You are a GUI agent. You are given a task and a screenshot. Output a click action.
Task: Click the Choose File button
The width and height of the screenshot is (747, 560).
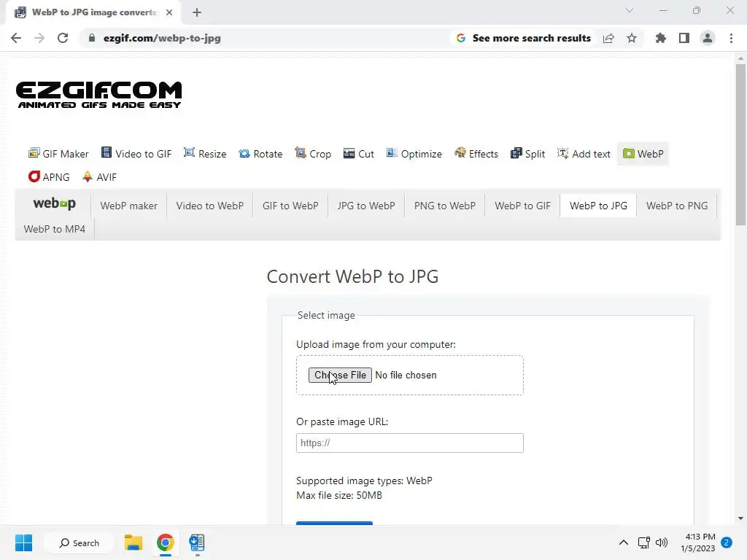340,376
